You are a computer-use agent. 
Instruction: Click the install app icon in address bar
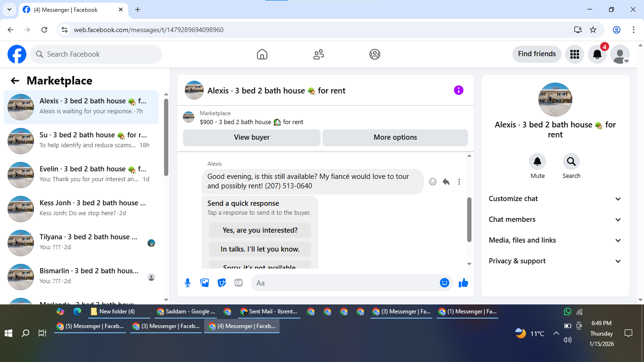point(578,30)
